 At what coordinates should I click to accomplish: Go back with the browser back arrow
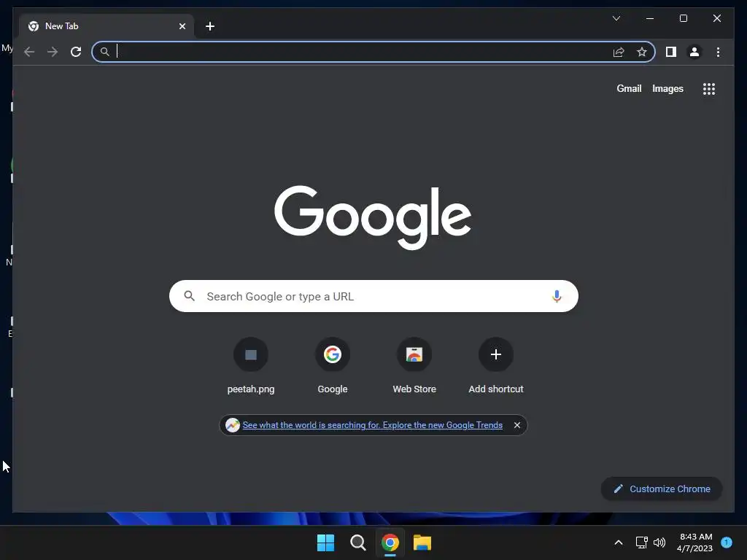coord(29,52)
